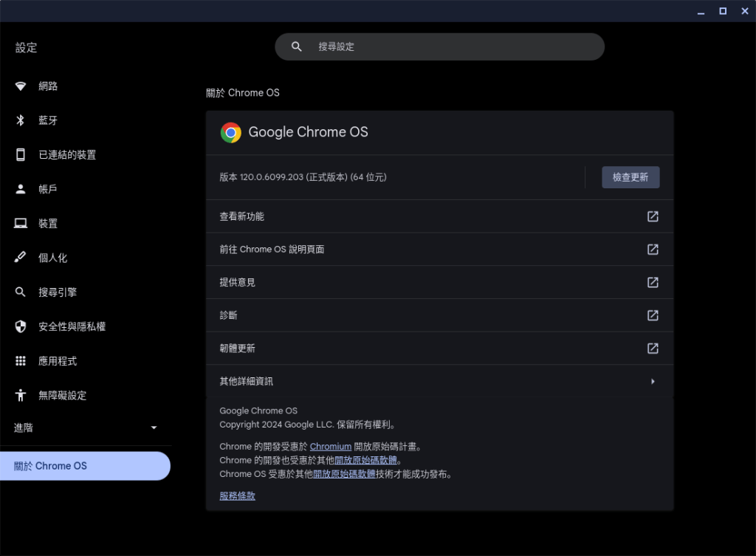Open the 韌體更新 row

coord(439,349)
